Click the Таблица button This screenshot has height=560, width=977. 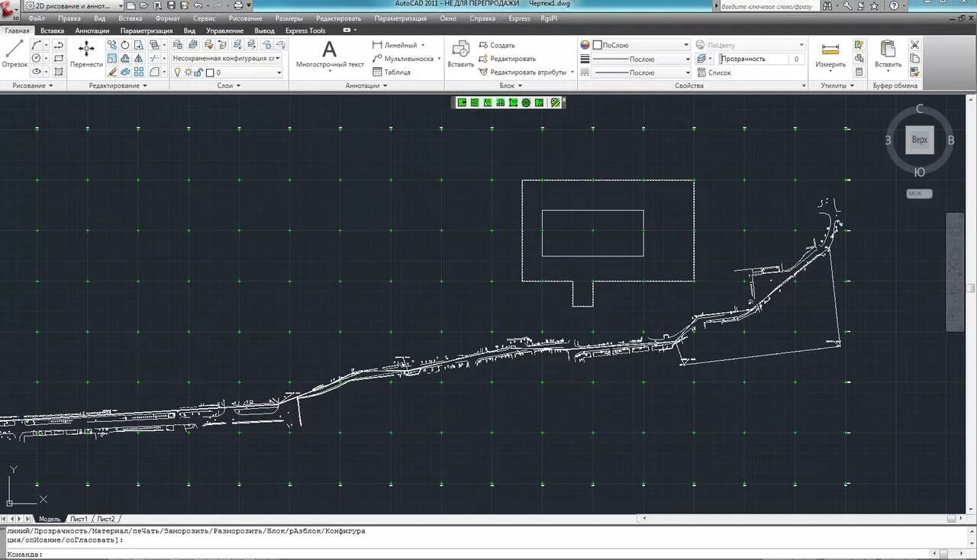pyautogui.click(x=392, y=72)
